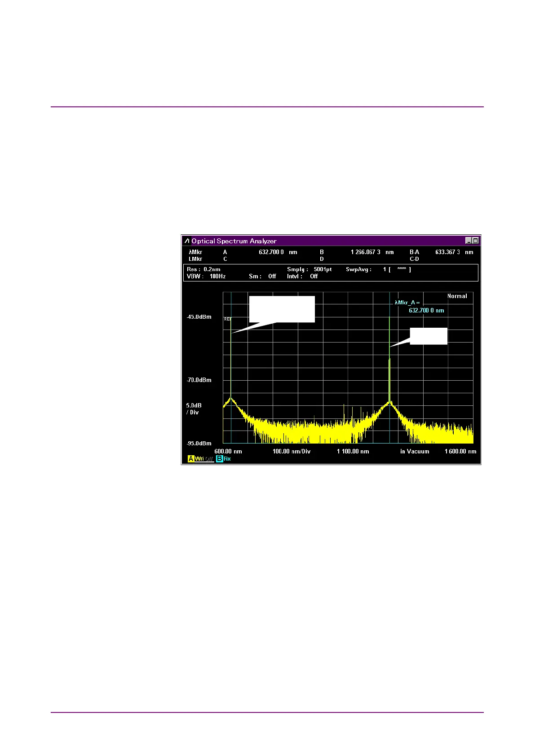Click the '5.0dB / Div' scale label
The height and width of the screenshot is (756, 535).
click(194, 409)
